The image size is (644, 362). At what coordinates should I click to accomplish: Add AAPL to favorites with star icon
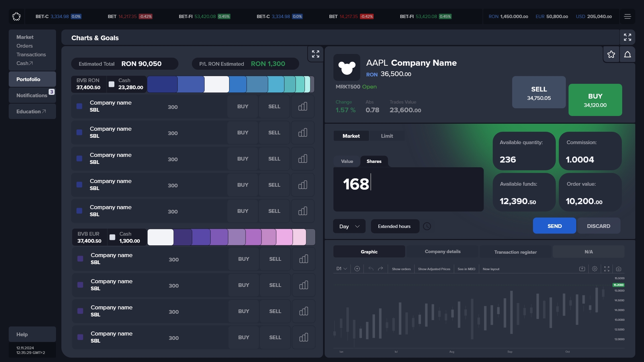611,54
